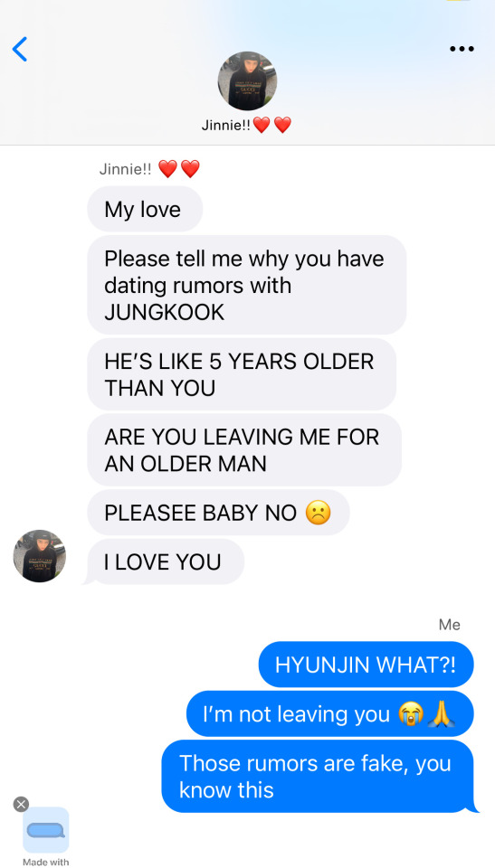Select the 'My love' message bubble
495x868 pixels.
145,209
